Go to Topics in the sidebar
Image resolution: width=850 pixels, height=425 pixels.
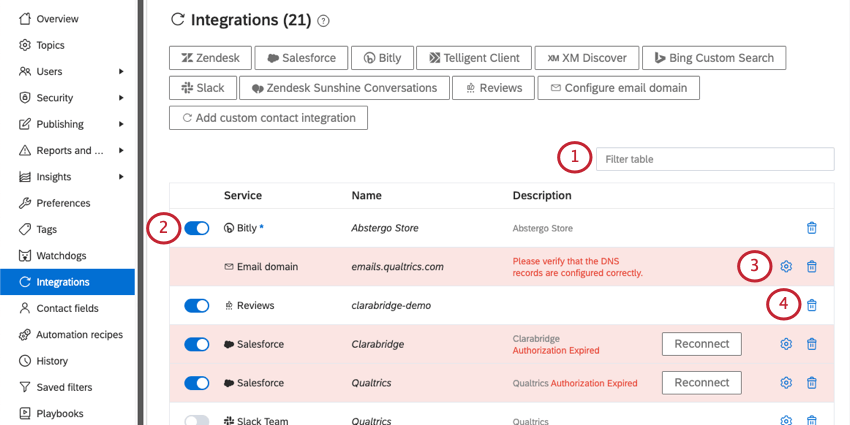coord(50,45)
